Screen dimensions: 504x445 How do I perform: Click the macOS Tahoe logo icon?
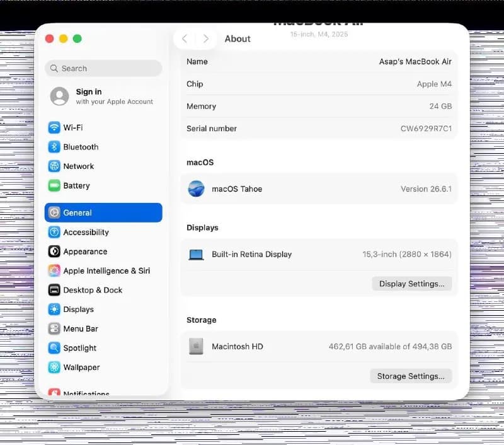pos(196,188)
